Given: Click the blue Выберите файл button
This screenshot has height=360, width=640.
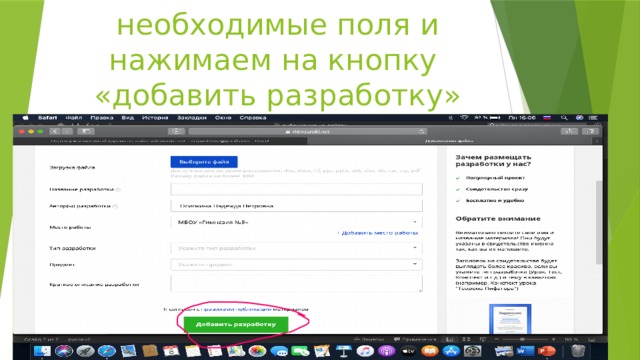Looking at the screenshot, I should pyautogui.click(x=204, y=162).
